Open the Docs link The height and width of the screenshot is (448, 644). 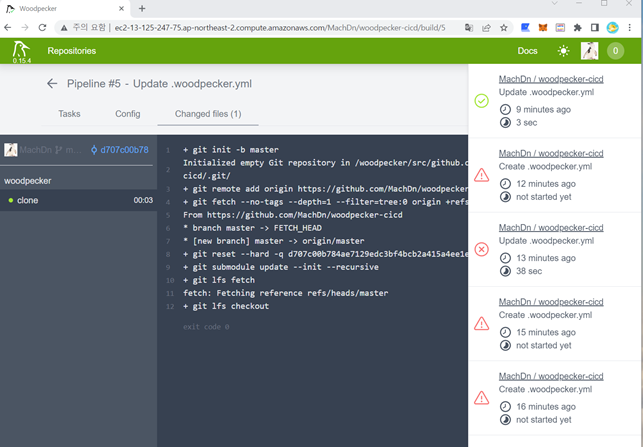(x=527, y=51)
